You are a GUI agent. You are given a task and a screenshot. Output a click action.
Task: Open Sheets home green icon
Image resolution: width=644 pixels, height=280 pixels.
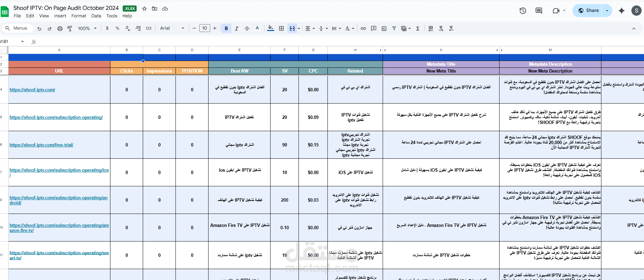[x=5, y=11]
